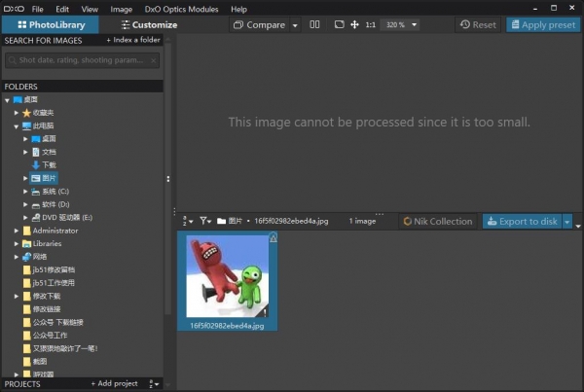The image size is (584, 392).
Task: Click the folder tree vertical scrollbar
Action: (x=168, y=179)
